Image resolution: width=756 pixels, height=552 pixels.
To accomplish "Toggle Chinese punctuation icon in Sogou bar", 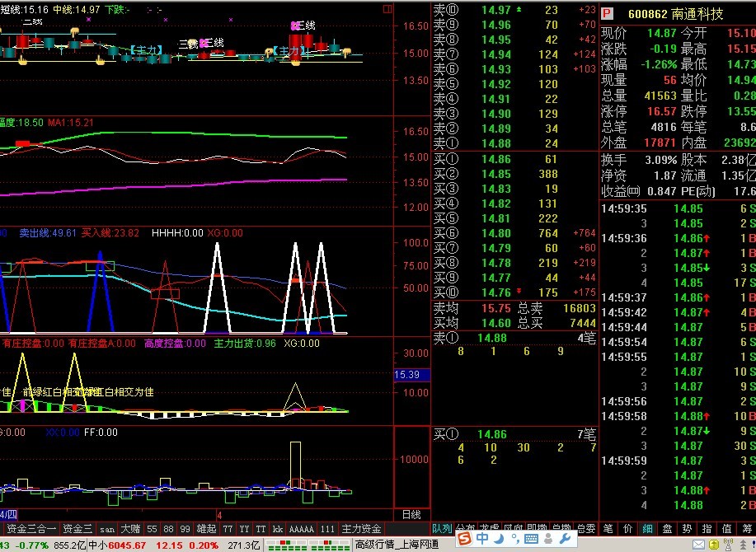I will [515, 538].
